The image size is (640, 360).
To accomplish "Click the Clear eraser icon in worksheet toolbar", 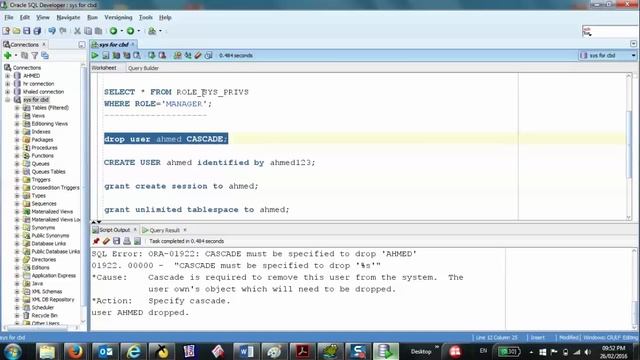I will tap(198, 56).
